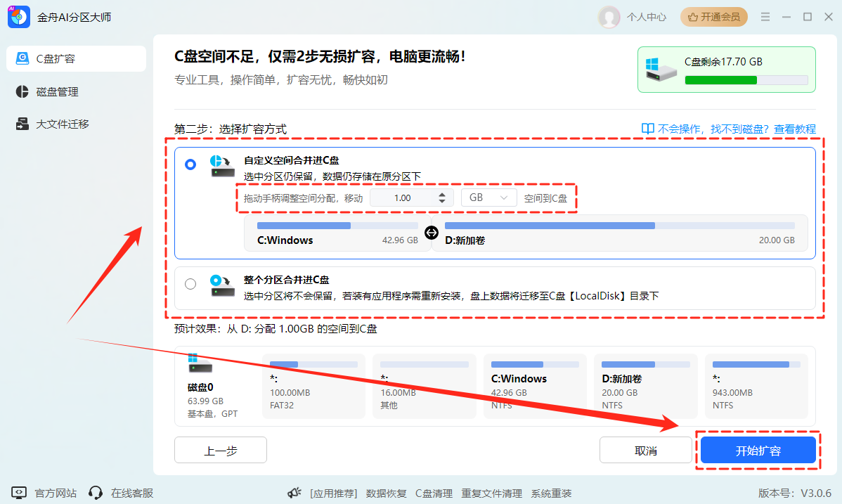Open 大文件迁移 in sidebar

click(x=63, y=124)
